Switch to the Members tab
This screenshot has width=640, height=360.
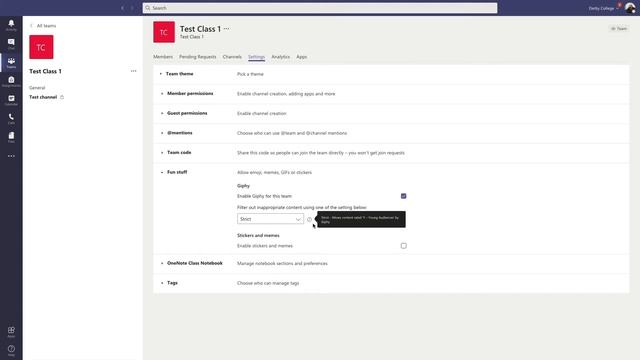point(163,57)
